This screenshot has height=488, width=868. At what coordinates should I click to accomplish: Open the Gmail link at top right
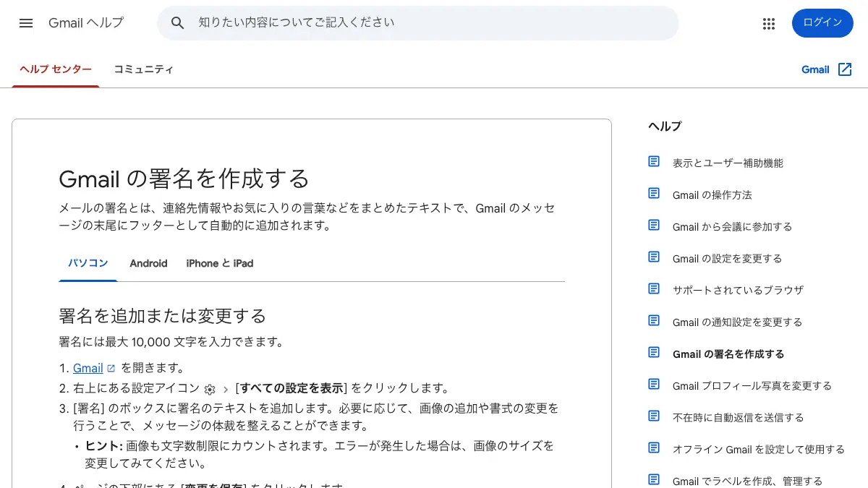(x=815, y=69)
